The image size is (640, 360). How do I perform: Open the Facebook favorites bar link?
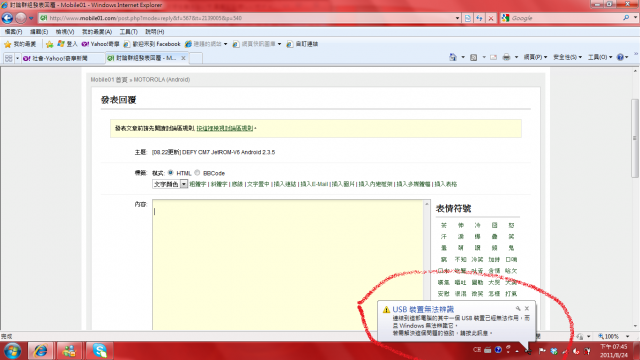coord(151,44)
